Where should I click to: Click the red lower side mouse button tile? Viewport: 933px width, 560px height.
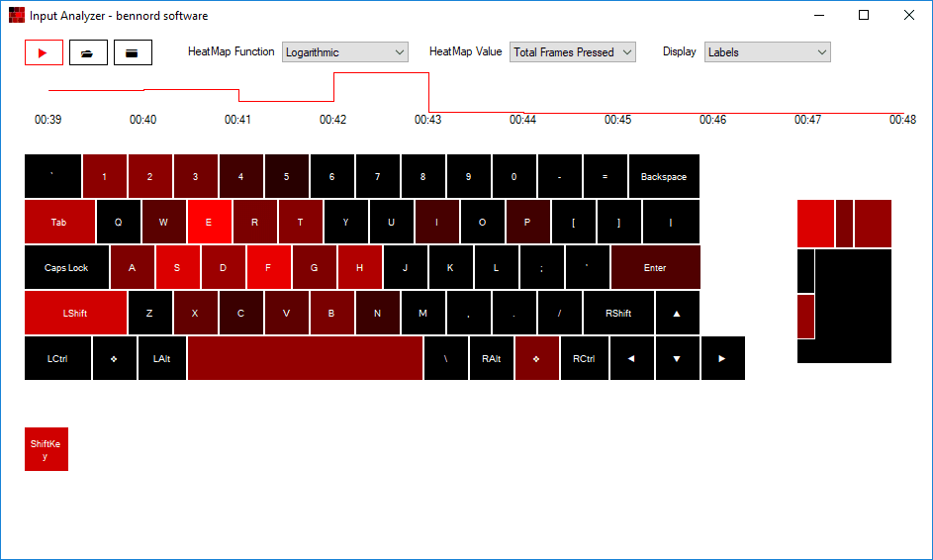pyautogui.click(x=805, y=317)
